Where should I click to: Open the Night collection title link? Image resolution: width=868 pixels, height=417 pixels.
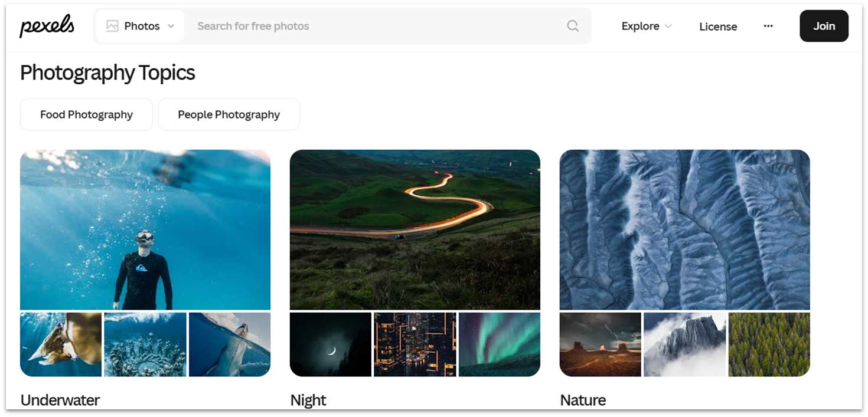(308, 400)
